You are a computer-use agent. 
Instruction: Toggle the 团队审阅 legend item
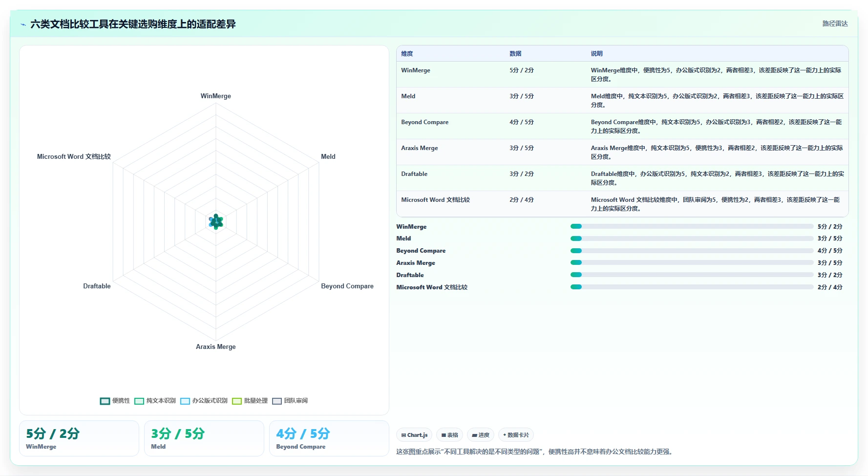click(290, 401)
